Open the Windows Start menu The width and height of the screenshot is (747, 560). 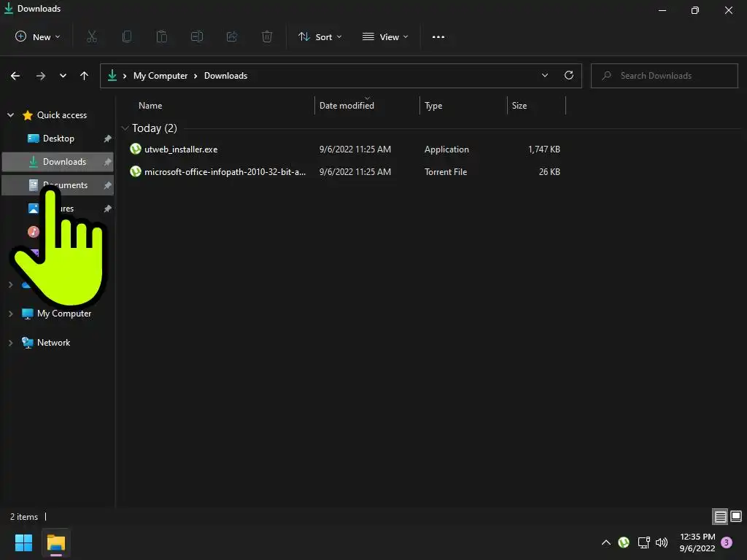[x=23, y=542]
